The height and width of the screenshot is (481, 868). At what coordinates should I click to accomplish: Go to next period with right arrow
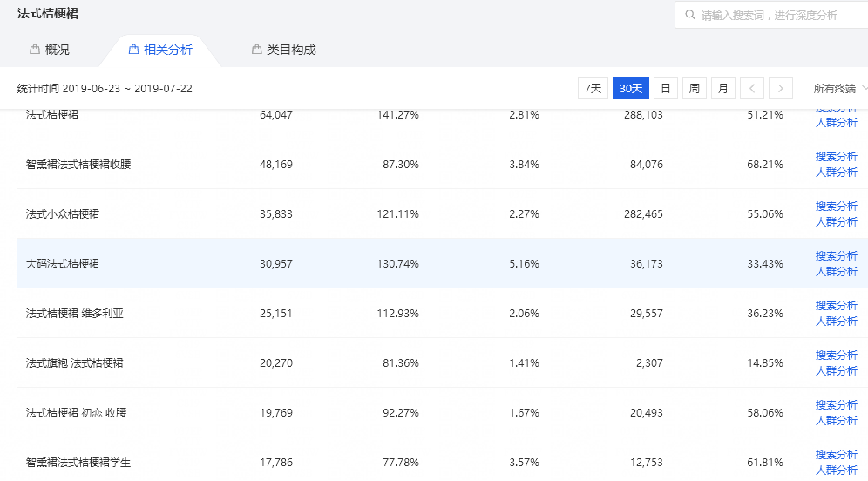781,88
